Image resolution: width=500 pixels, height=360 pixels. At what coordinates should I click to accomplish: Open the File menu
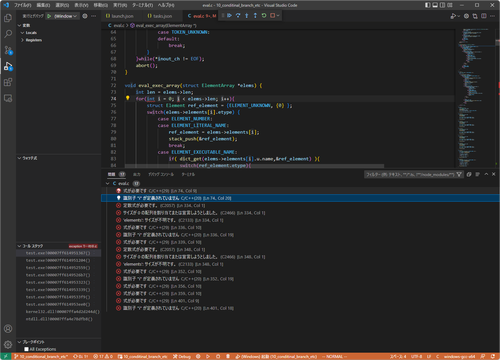[23, 5]
